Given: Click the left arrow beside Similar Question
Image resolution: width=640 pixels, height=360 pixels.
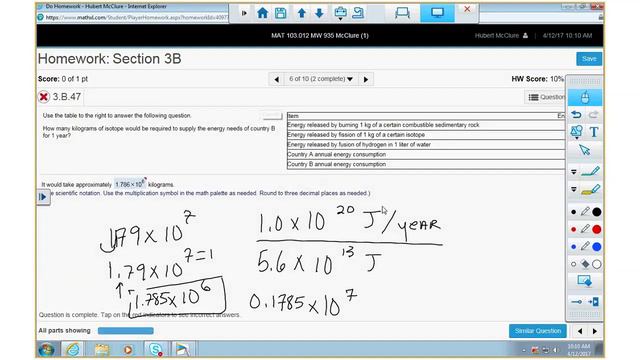Looking at the screenshot, I should 580,331.
